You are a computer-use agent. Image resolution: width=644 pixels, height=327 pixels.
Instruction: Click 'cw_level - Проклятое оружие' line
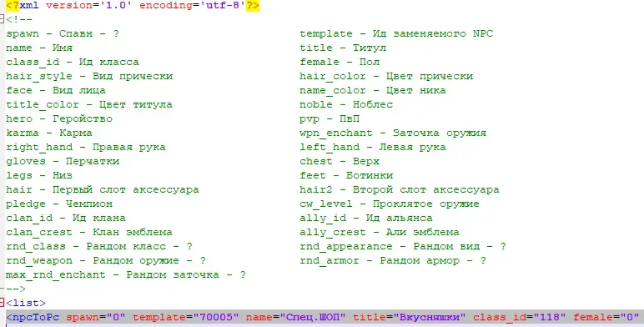390,204
